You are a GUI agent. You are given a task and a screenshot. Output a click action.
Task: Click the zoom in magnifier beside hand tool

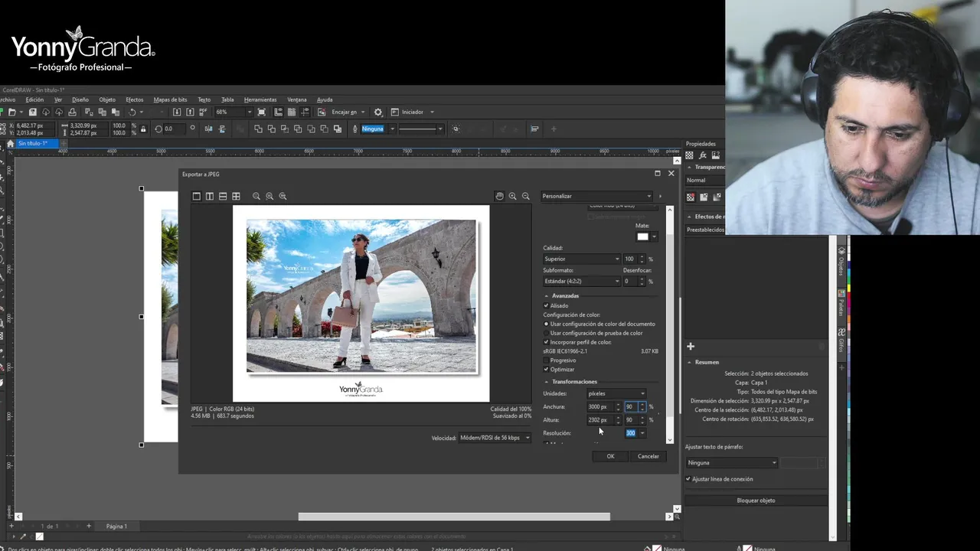click(512, 196)
